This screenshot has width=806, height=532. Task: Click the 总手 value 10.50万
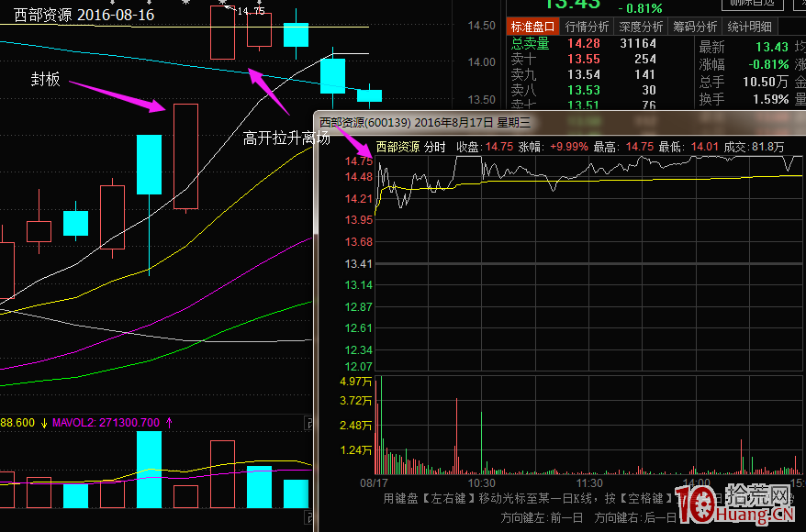tap(766, 82)
